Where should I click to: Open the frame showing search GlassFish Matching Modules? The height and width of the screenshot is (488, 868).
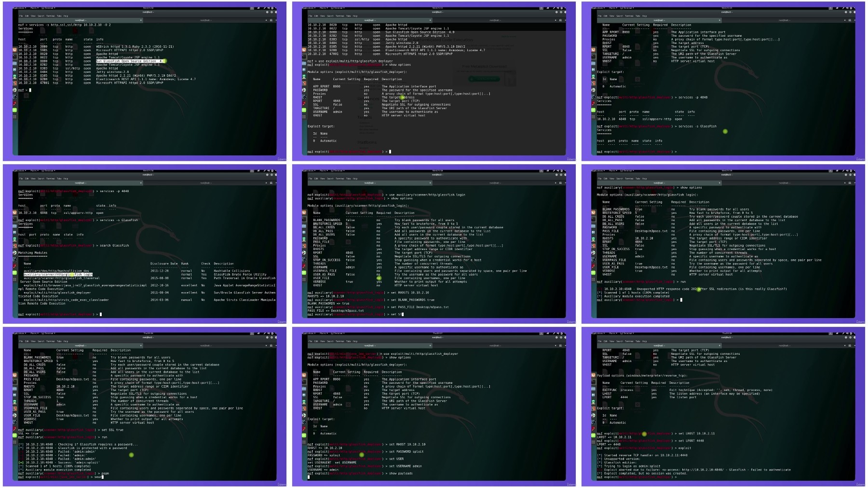click(145, 244)
